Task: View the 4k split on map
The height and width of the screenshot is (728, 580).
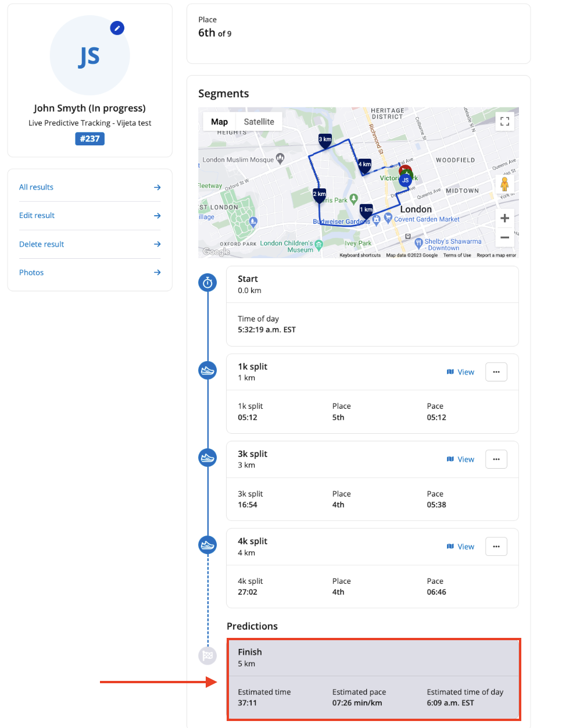Action: point(460,547)
